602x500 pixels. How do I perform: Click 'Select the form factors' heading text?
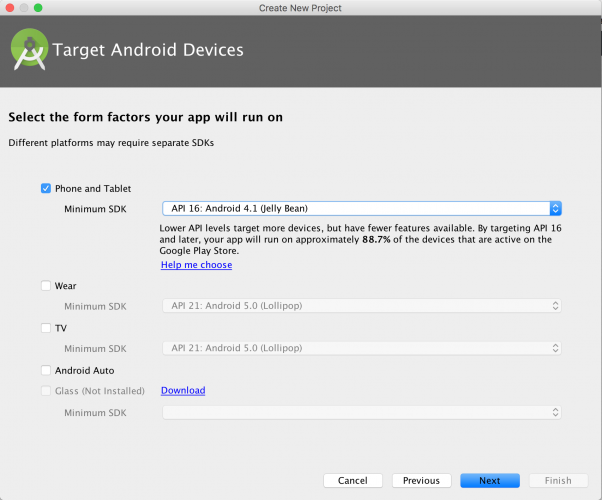tap(146, 117)
